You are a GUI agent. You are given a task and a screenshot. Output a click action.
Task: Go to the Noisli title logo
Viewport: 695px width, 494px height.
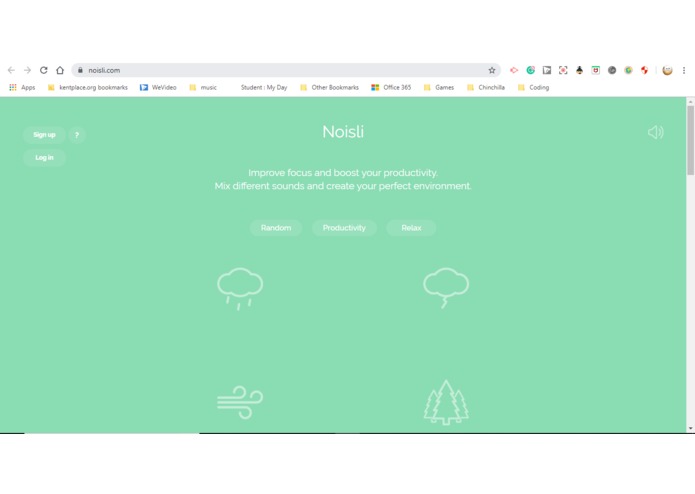point(343,132)
